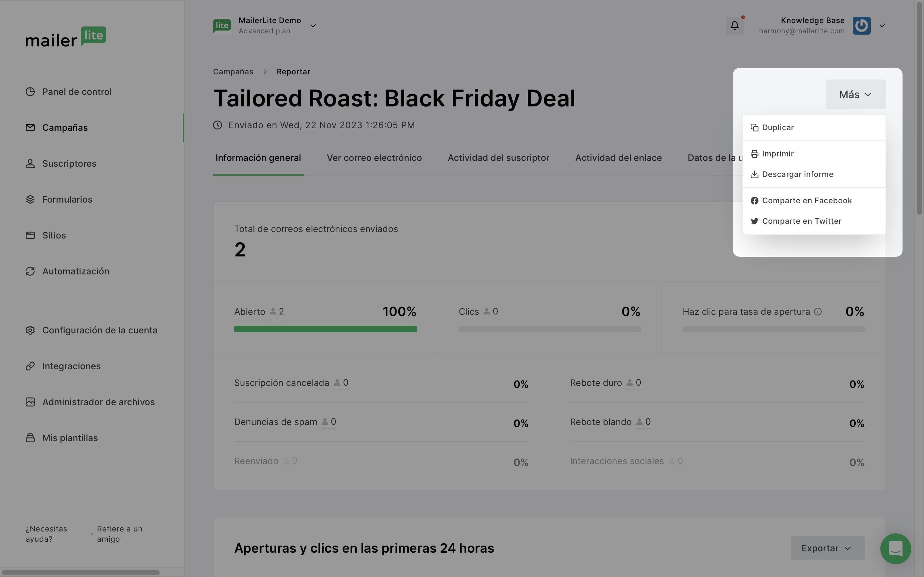Click the Integraciones link icon in sidebar

click(30, 366)
